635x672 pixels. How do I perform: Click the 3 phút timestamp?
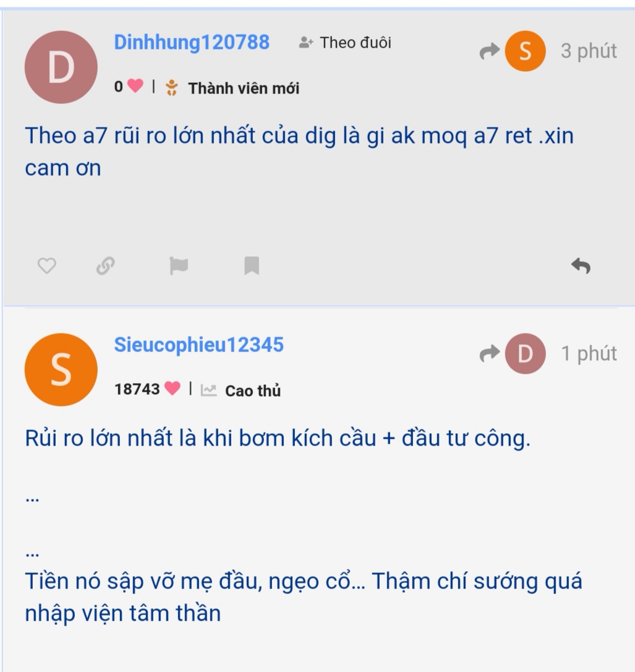tap(588, 51)
